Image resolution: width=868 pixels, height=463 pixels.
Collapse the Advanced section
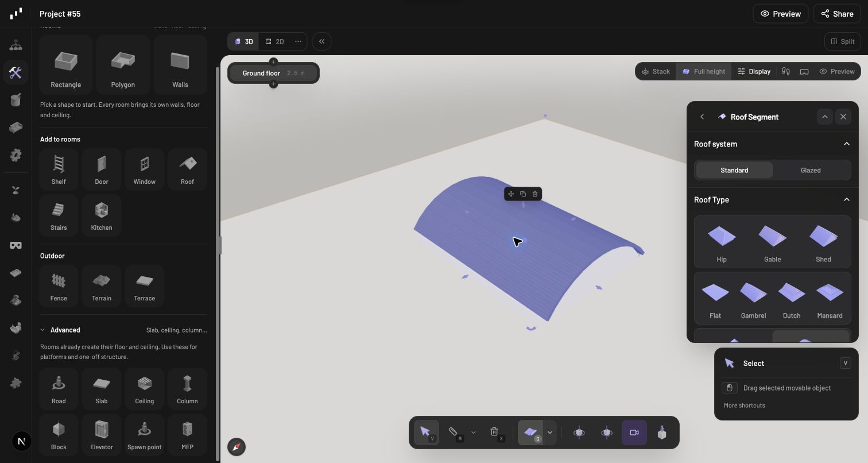point(42,330)
